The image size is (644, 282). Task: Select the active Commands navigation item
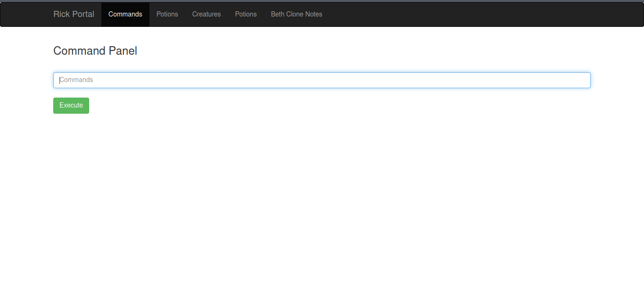click(x=125, y=14)
